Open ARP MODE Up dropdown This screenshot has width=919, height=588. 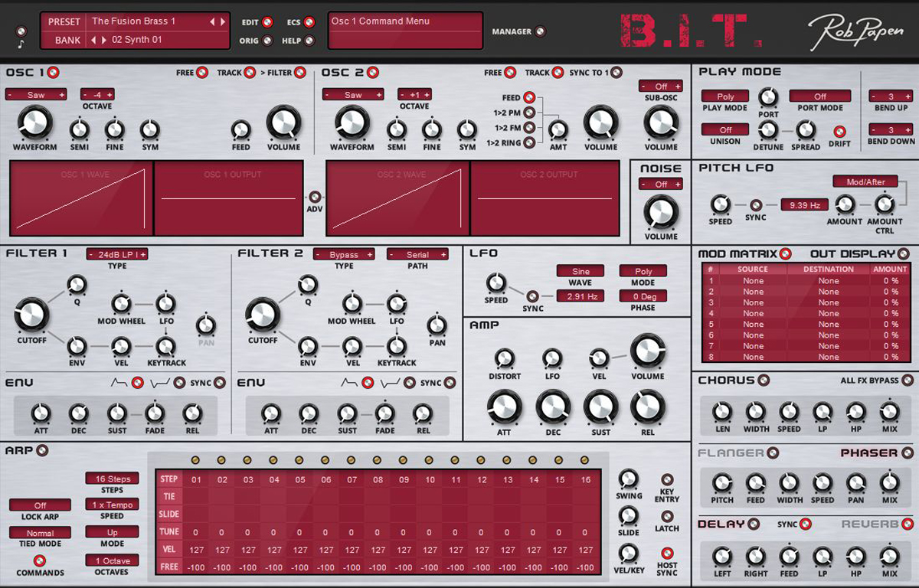(112, 531)
